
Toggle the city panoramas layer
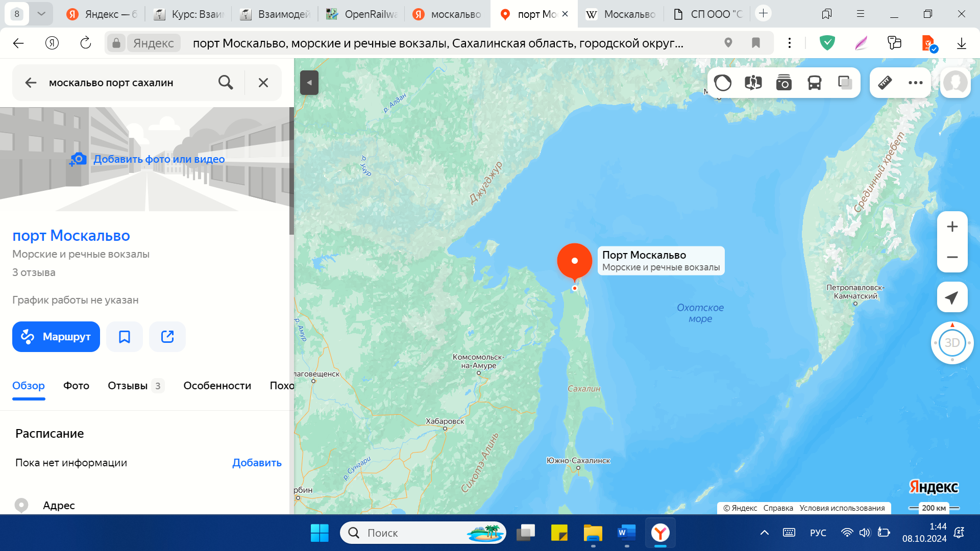click(753, 83)
